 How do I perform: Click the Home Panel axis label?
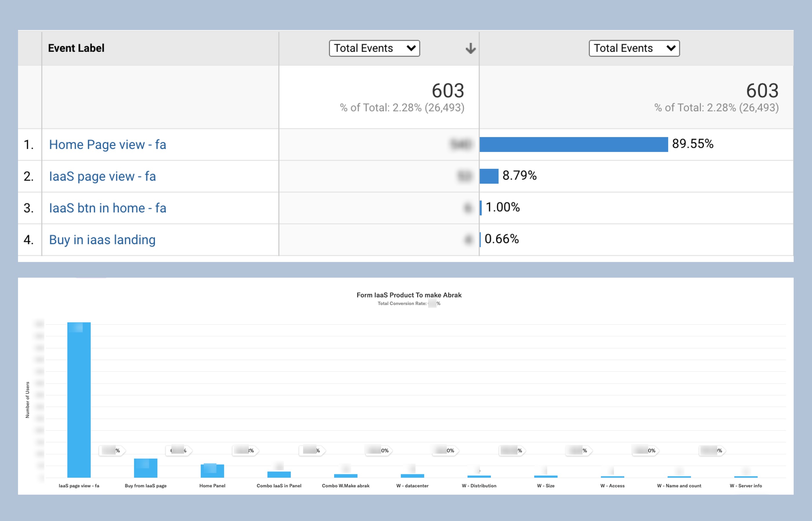212,486
